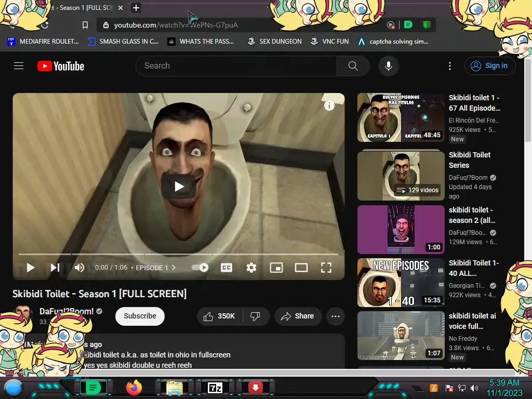Image resolution: width=532 pixels, height=399 pixels.
Task: Open SMASH GLASS IN C... bookmark
Action: click(x=123, y=42)
